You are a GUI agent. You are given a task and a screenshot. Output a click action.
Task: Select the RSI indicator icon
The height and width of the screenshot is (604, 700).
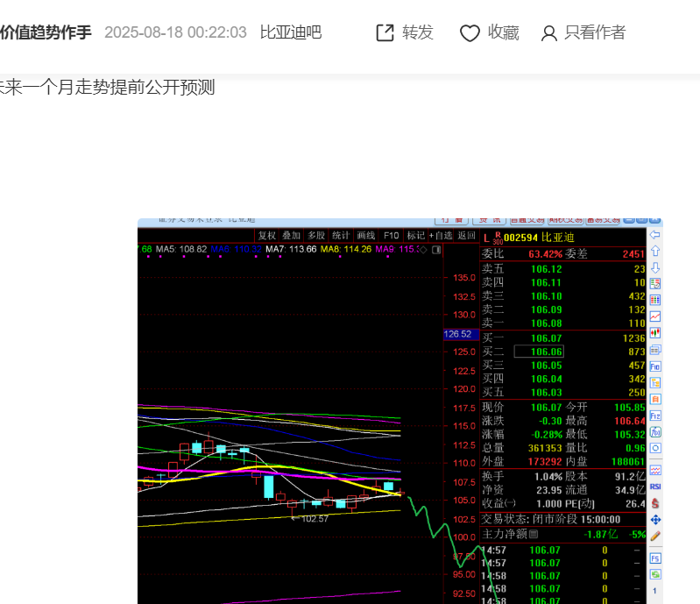(655, 487)
